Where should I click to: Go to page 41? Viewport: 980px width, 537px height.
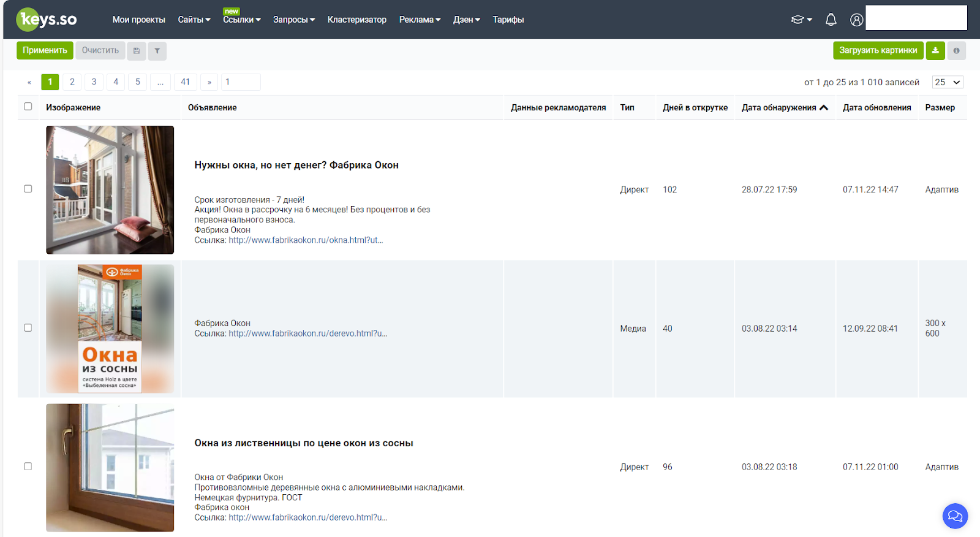(186, 82)
